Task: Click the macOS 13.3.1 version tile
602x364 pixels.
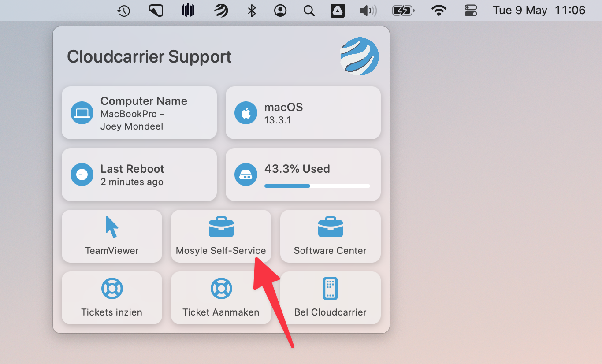Action: 303,113
